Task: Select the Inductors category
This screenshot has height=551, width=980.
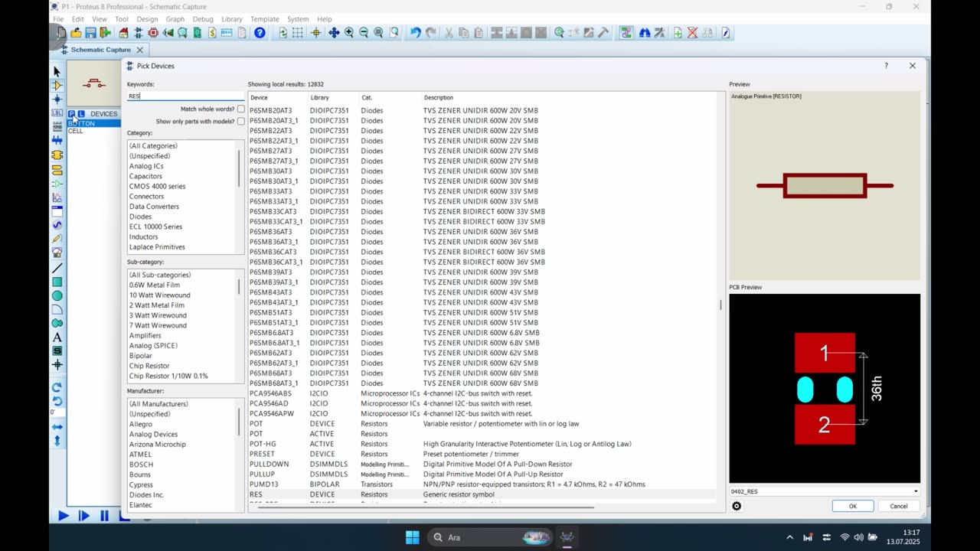Action: pyautogui.click(x=143, y=237)
